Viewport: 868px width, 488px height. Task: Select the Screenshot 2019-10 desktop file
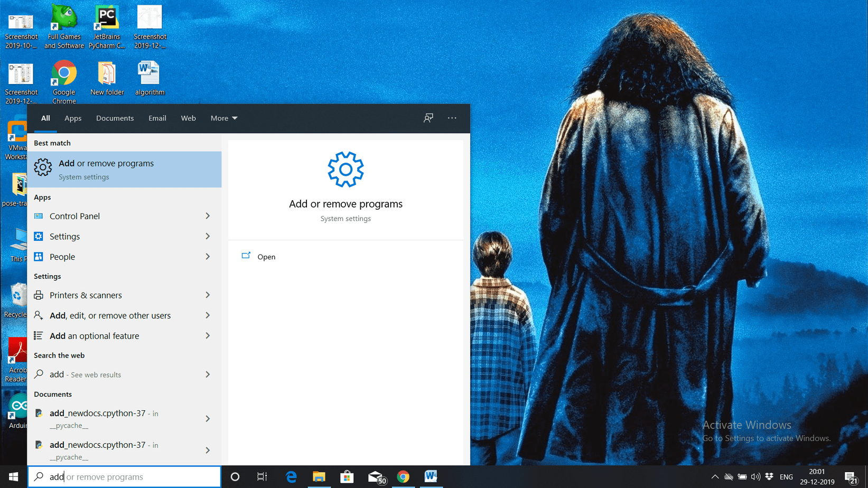(x=21, y=31)
